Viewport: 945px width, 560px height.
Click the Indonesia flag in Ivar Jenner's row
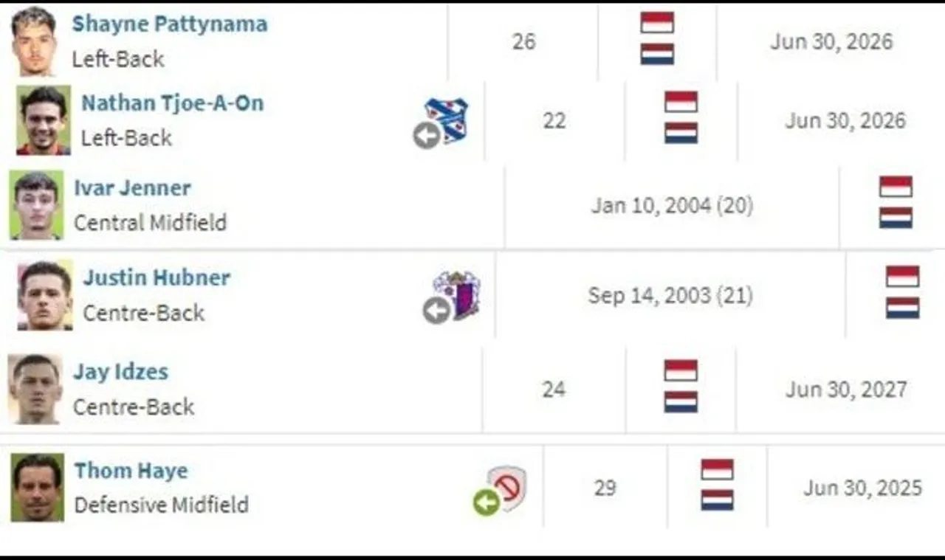coord(896,187)
